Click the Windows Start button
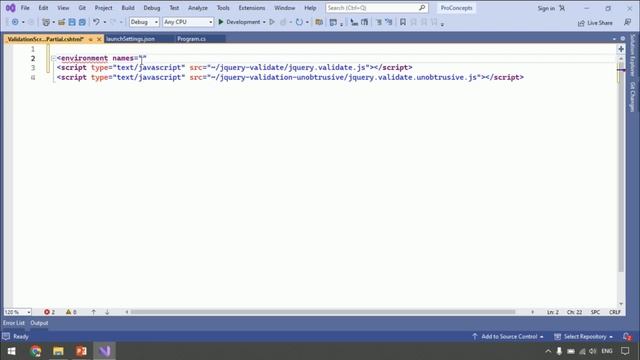Image resolution: width=640 pixels, height=360 pixels. [x=11, y=351]
